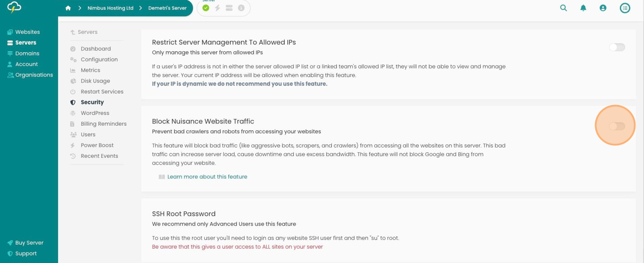Click the green server status checkmark icon
Viewport: 644px width, 263px height.
[206, 8]
